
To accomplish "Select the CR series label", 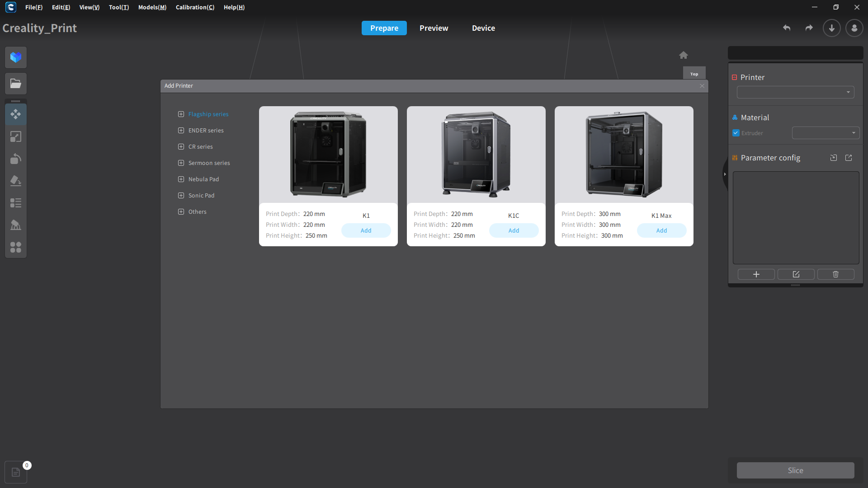I will pos(201,147).
